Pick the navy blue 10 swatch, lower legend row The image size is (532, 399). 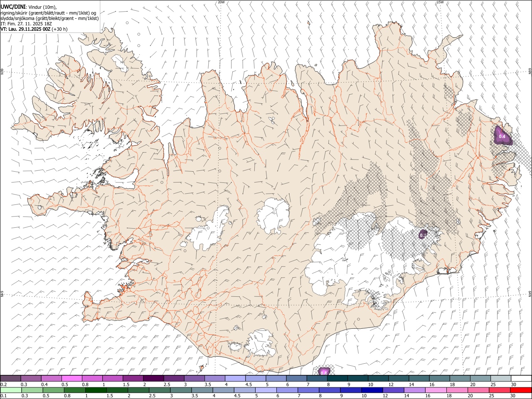(372, 390)
